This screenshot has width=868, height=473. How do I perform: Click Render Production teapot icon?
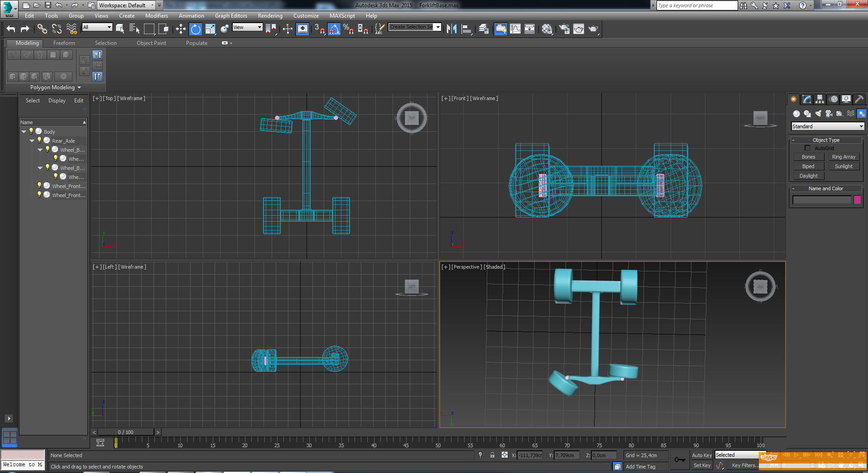(593, 29)
